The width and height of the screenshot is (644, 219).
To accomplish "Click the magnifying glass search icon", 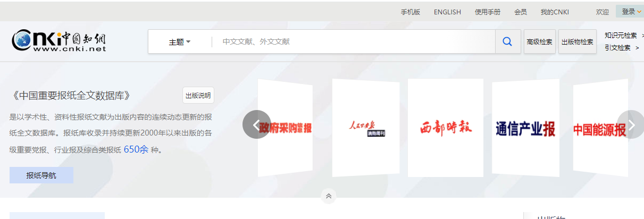I will [507, 41].
